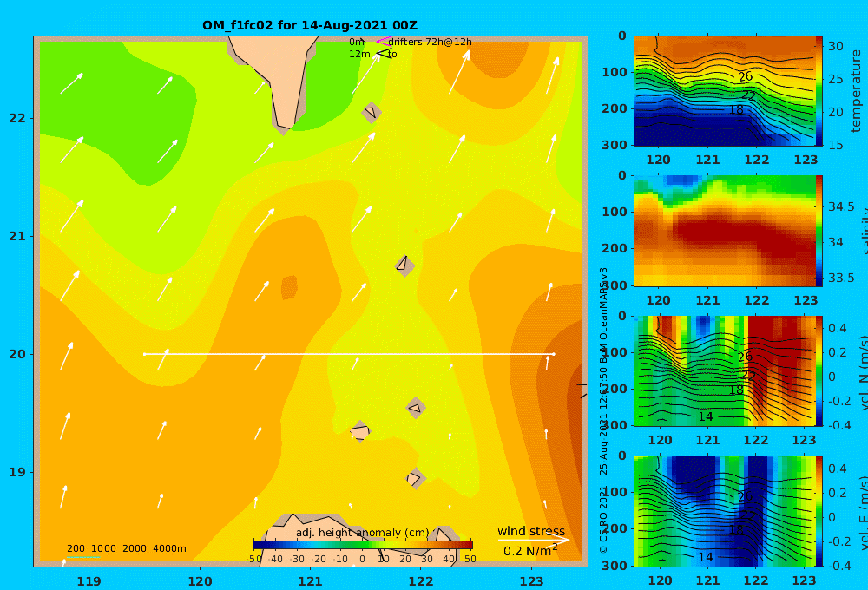Select the 'wind stress' label
This screenshot has height=590, width=868.
[x=531, y=531]
